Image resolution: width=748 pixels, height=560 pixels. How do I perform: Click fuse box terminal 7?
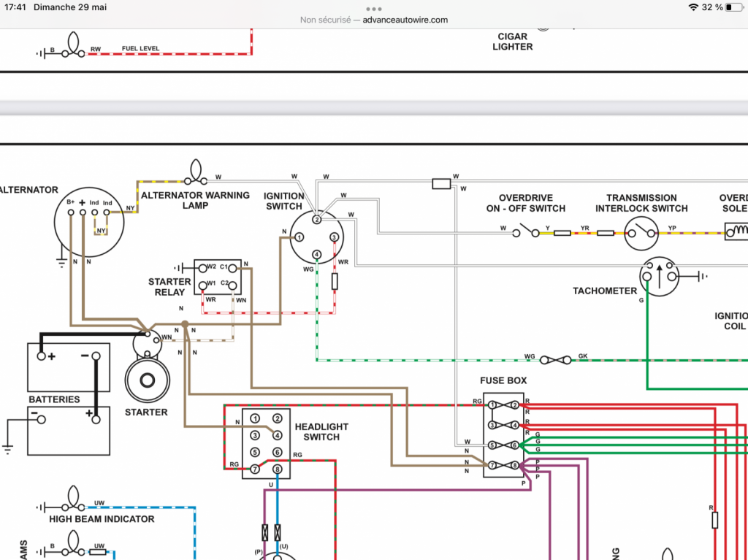[x=492, y=465]
